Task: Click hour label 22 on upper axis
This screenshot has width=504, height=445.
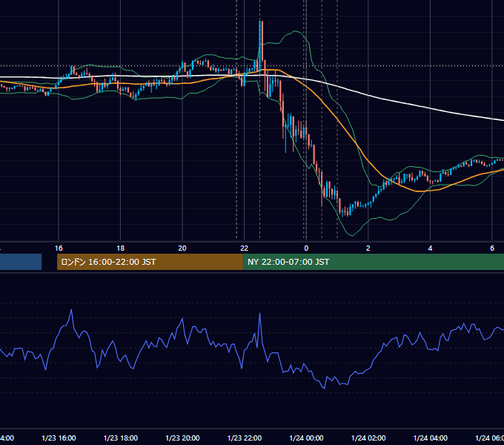Action: (x=245, y=248)
